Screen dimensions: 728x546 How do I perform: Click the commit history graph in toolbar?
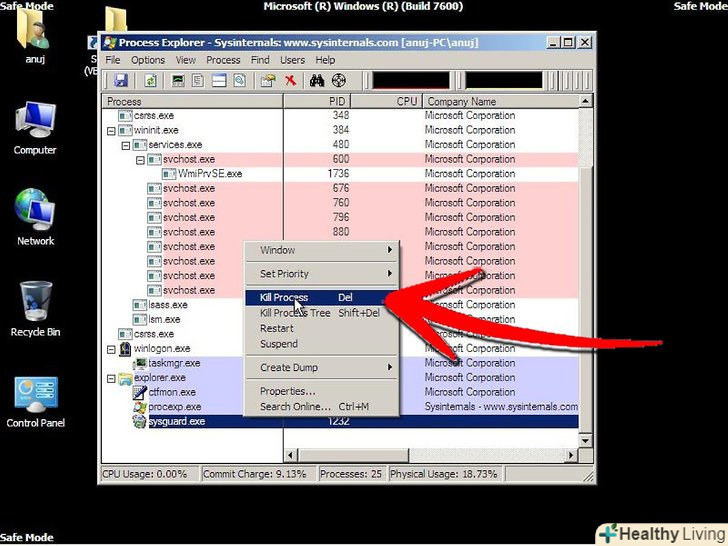tap(504, 80)
